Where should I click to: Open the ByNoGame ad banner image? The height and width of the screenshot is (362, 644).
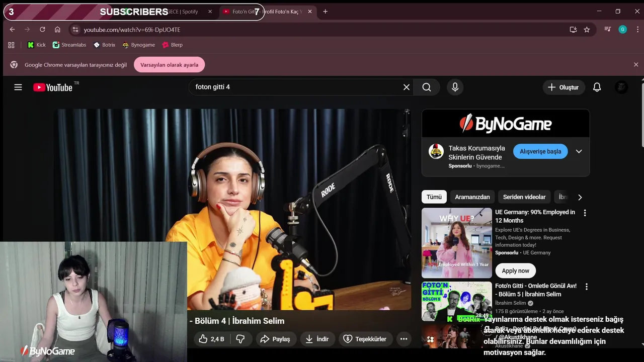(506, 123)
